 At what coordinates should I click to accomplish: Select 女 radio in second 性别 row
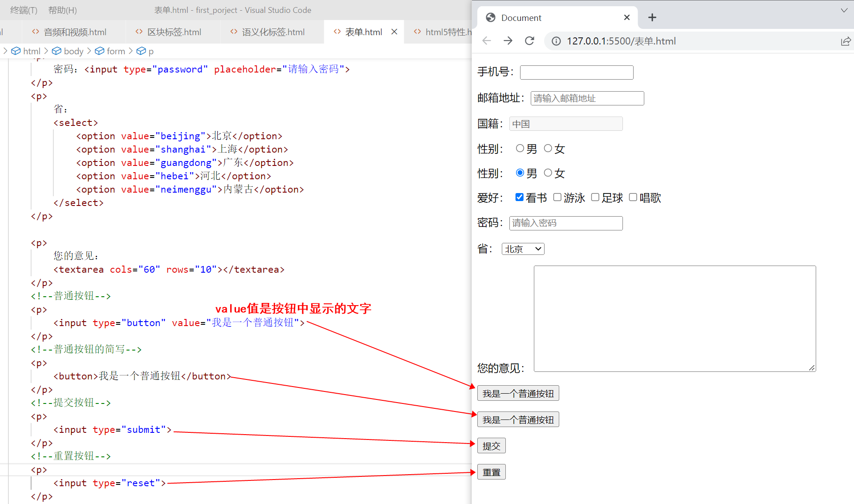[548, 173]
